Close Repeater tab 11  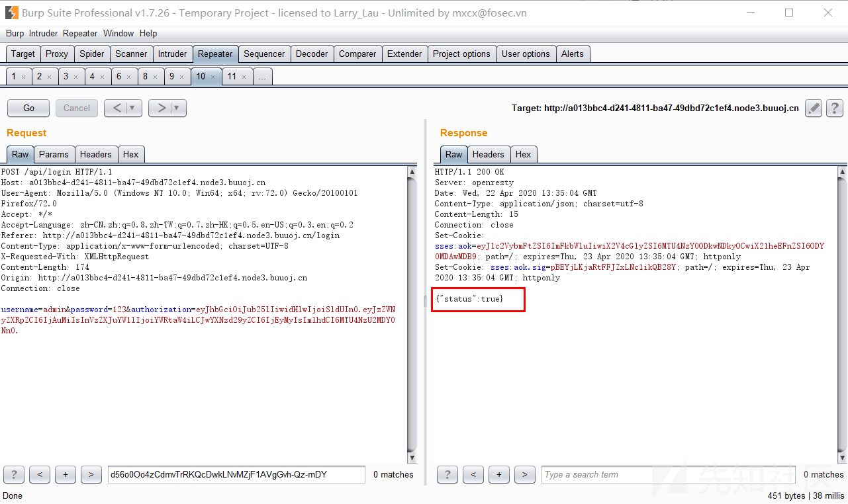coord(244,77)
